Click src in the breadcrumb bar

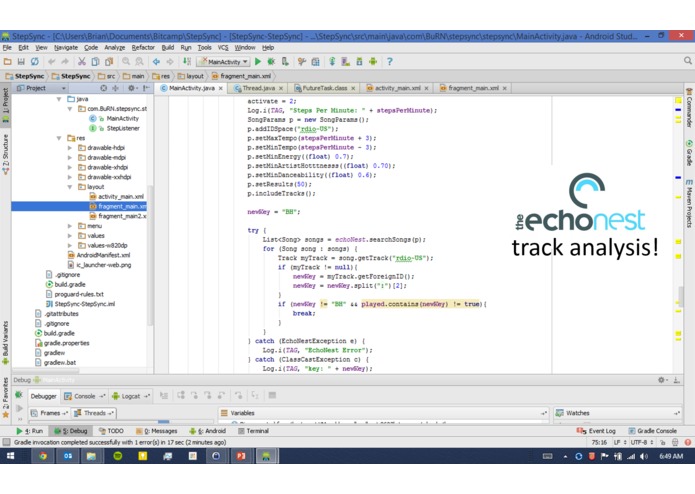[x=106, y=76]
